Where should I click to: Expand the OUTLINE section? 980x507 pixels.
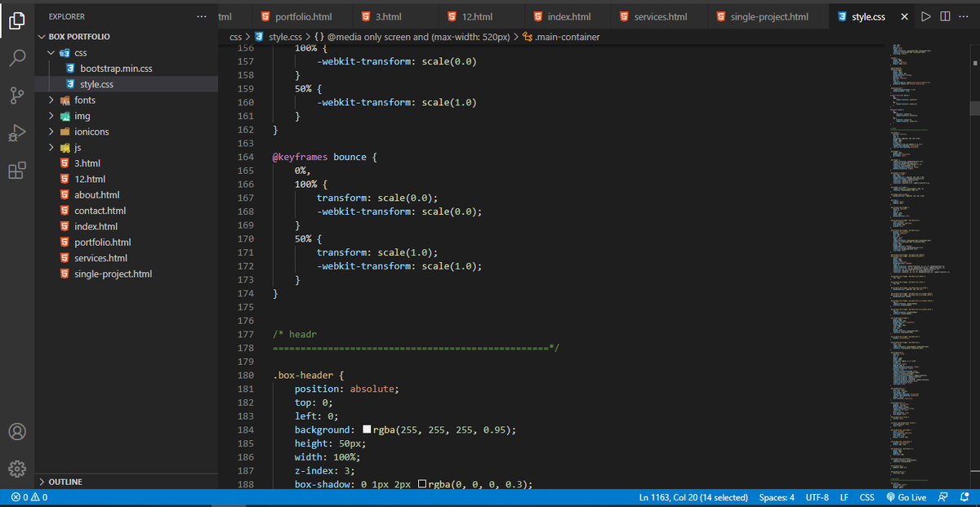(127, 482)
